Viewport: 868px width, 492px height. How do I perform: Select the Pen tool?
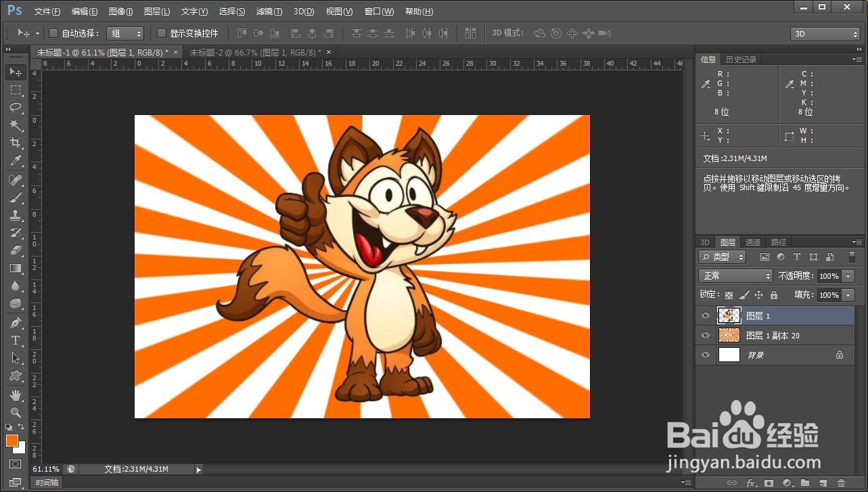click(x=16, y=323)
